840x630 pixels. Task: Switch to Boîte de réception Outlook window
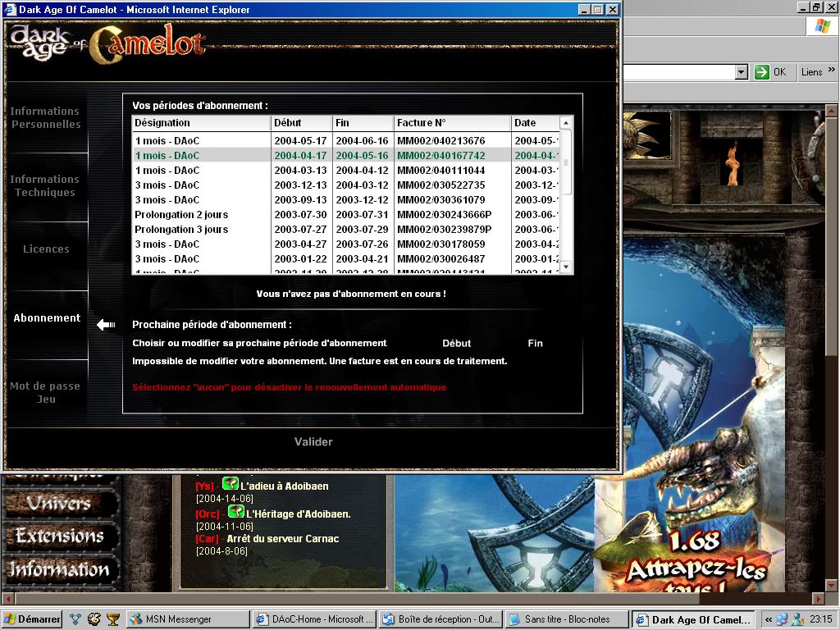point(441,619)
